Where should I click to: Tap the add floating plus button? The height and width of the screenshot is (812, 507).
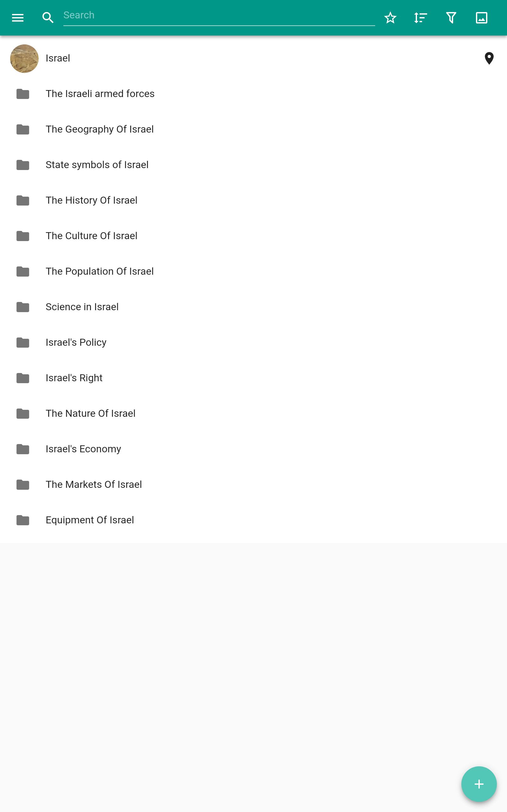(479, 784)
